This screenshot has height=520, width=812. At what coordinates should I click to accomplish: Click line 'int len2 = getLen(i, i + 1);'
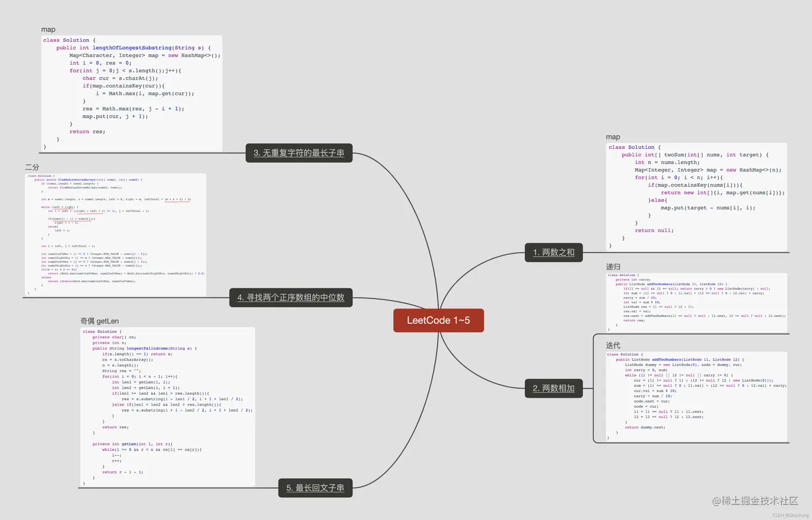146,387
